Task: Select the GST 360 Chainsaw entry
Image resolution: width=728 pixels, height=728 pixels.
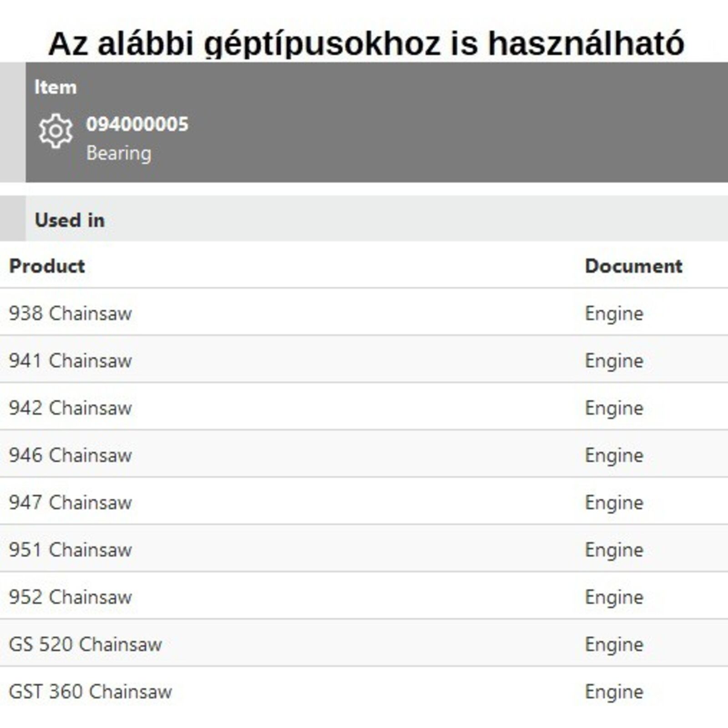Action: pos(91,692)
